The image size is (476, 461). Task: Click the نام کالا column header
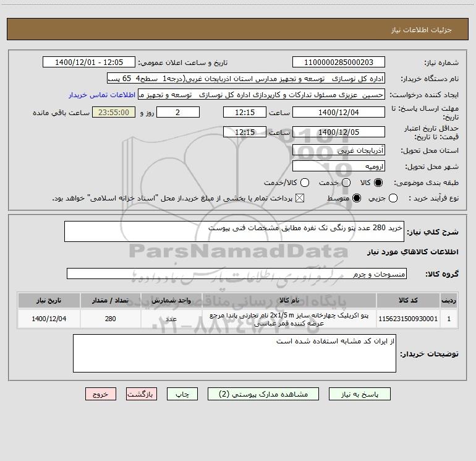(289, 300)
